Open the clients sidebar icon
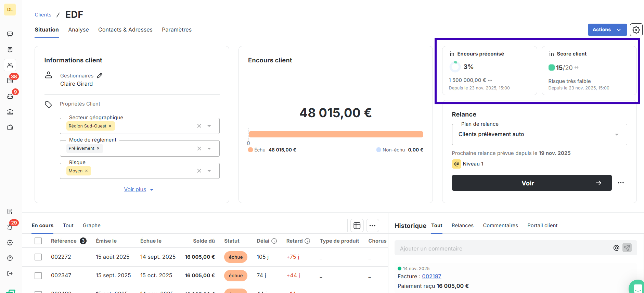The height and width of the screenshot is (293, 644). tap(10, 65)
